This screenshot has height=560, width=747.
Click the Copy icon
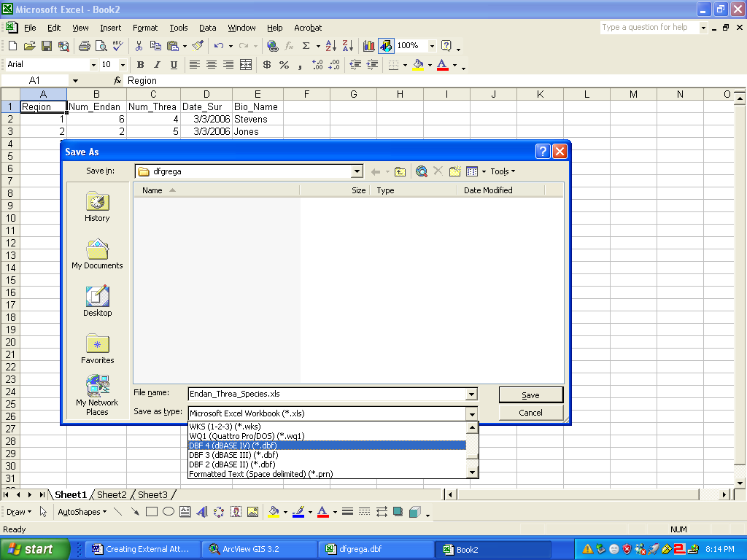155,46
